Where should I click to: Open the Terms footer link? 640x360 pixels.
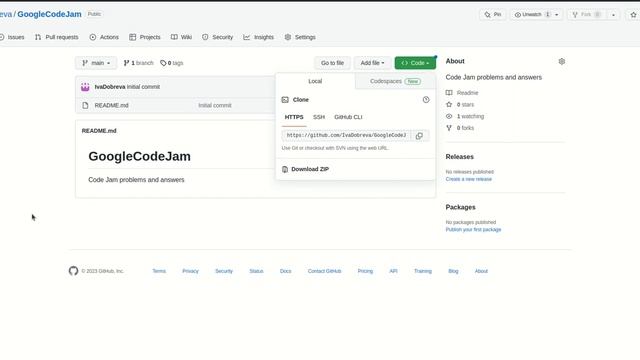pos(159,271)
